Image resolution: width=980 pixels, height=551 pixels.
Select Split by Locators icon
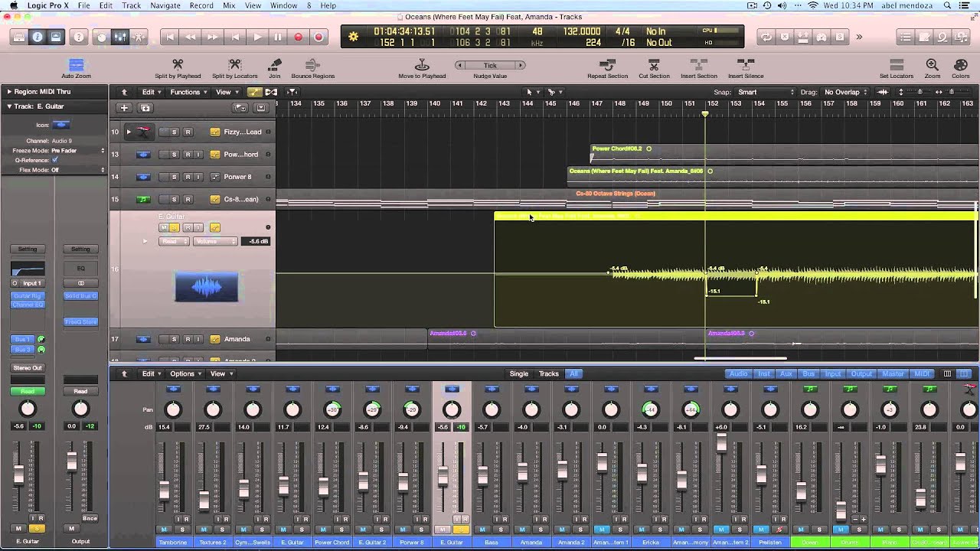click(x=234, y=65)
